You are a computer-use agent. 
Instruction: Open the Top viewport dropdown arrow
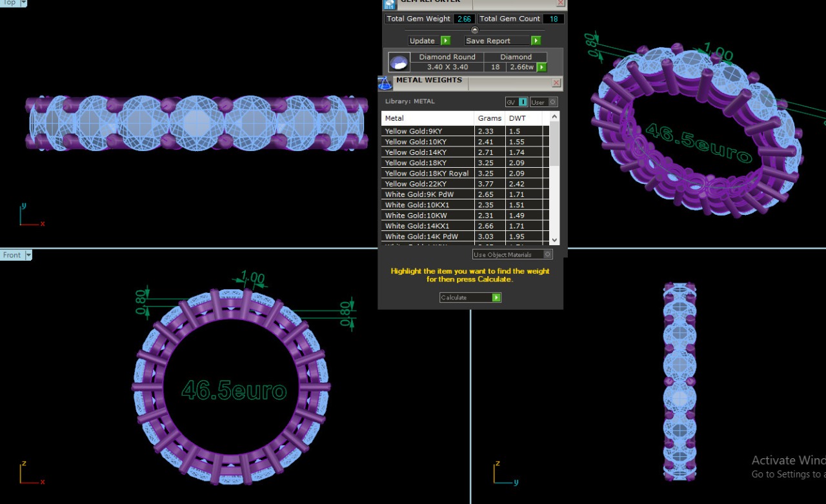click(24, 3)
